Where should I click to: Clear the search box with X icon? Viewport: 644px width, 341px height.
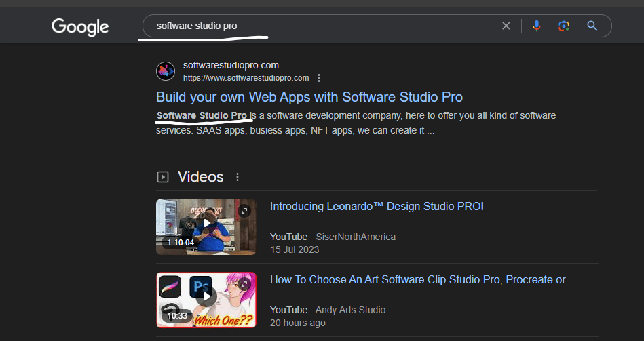click(506, 26)
